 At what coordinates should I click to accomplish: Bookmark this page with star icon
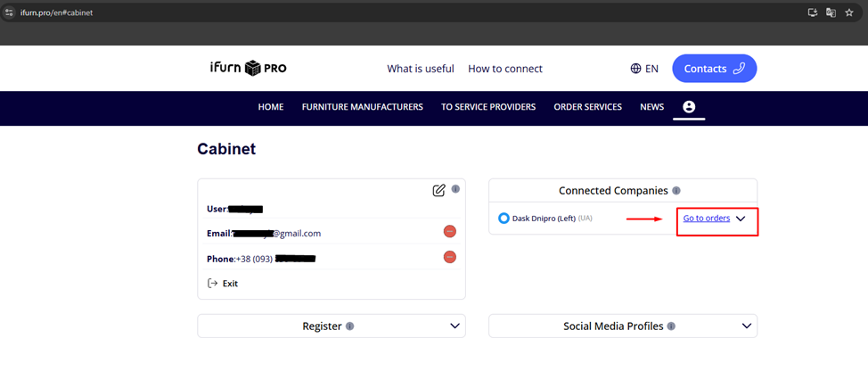[x=849, y=12]
